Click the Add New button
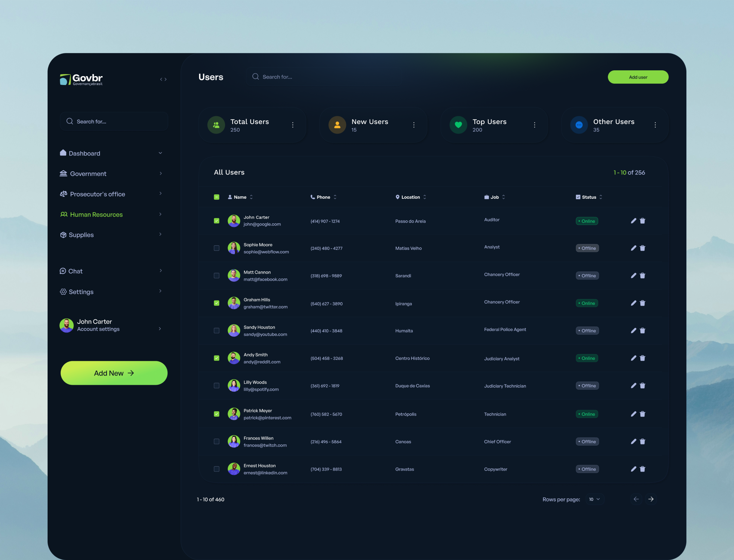The width and height of the screenshot is (734, 560). [x=114, y=373]
